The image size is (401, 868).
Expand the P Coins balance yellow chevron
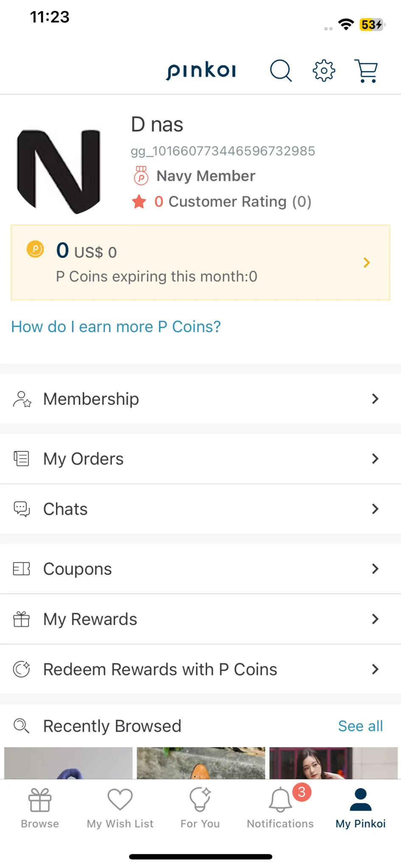click(367, 263)
